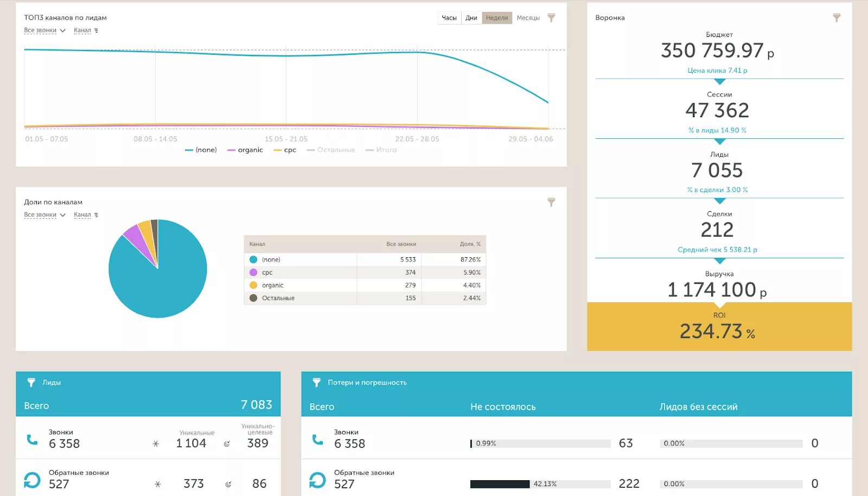868x496 pixels.
Task: Click target icon beside 389
Action: (227, 444)
